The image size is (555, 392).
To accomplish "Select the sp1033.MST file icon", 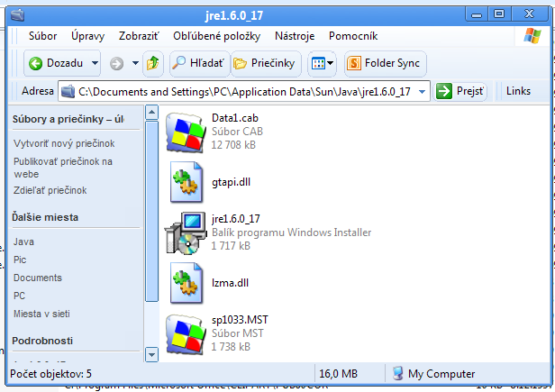I will click(186, 334).
